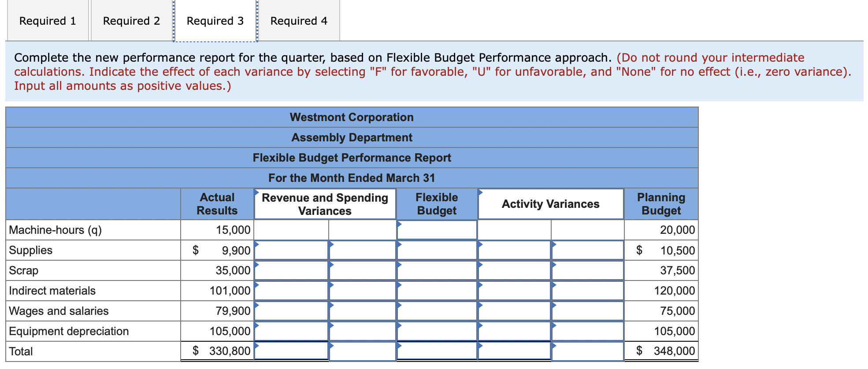The height and width of the screenshot is (369, 868).
Task: Click the Equipment depreciation spending variance cell
Action: coord(291,331)
